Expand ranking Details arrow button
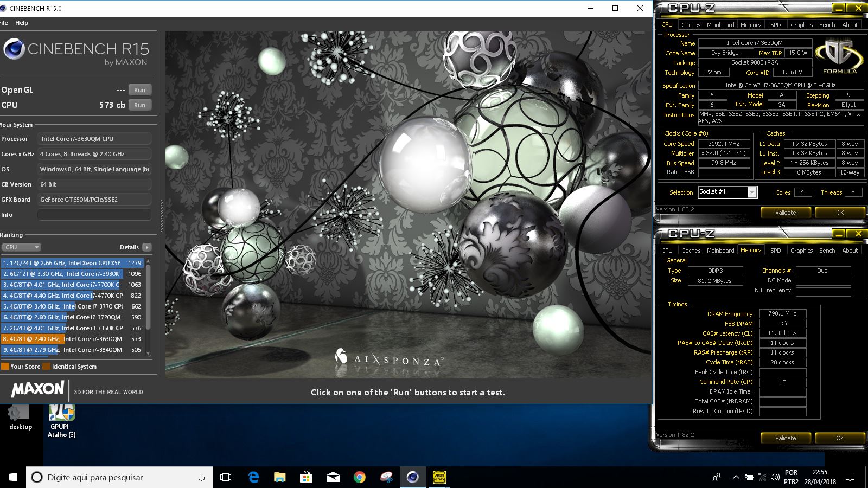 point(147,247)
